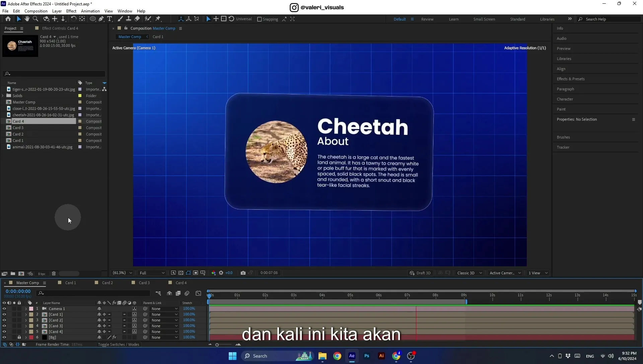The image size is (643, 364).
Task: Hide the [Card 4] layer
Action: [x=4, y=332]
